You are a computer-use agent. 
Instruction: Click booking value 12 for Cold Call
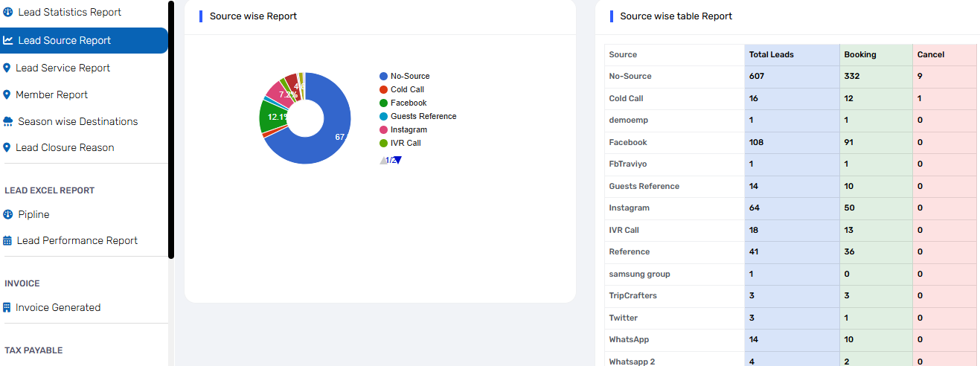tap(850, 98)
